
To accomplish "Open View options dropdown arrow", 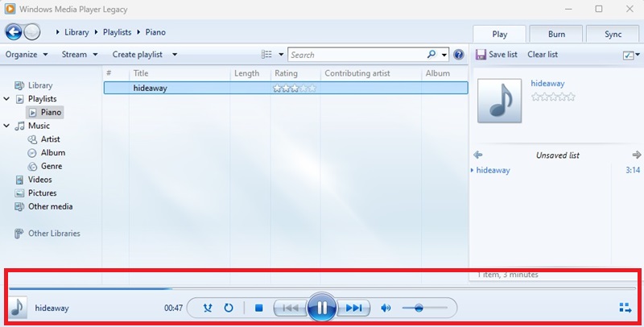I will [281, 54].
